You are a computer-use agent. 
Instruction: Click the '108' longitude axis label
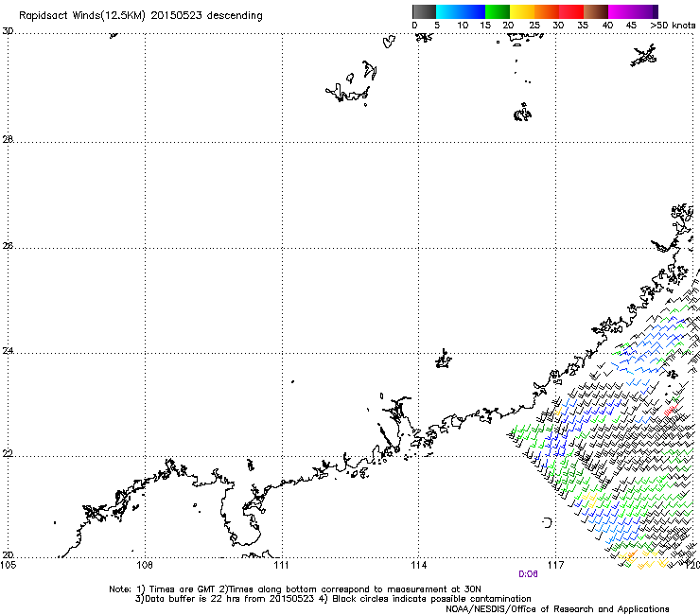point(144,566)
